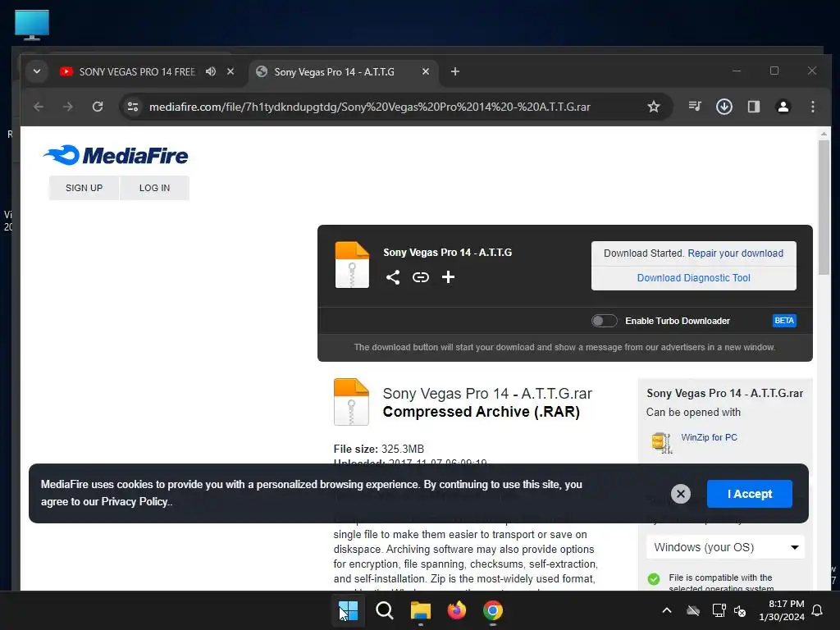
Task: Copy the file link icon
Action: tap(421, 277)
